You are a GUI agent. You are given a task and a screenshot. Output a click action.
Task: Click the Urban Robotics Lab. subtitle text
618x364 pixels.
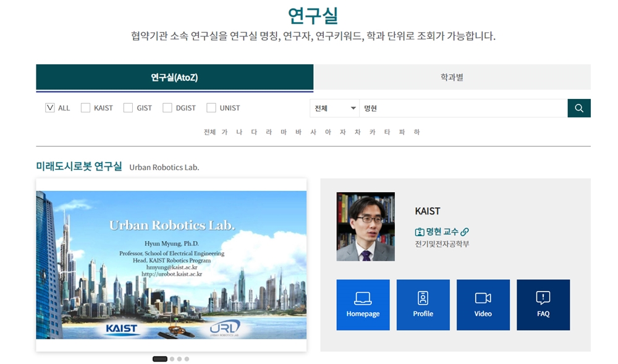point(164,167)
